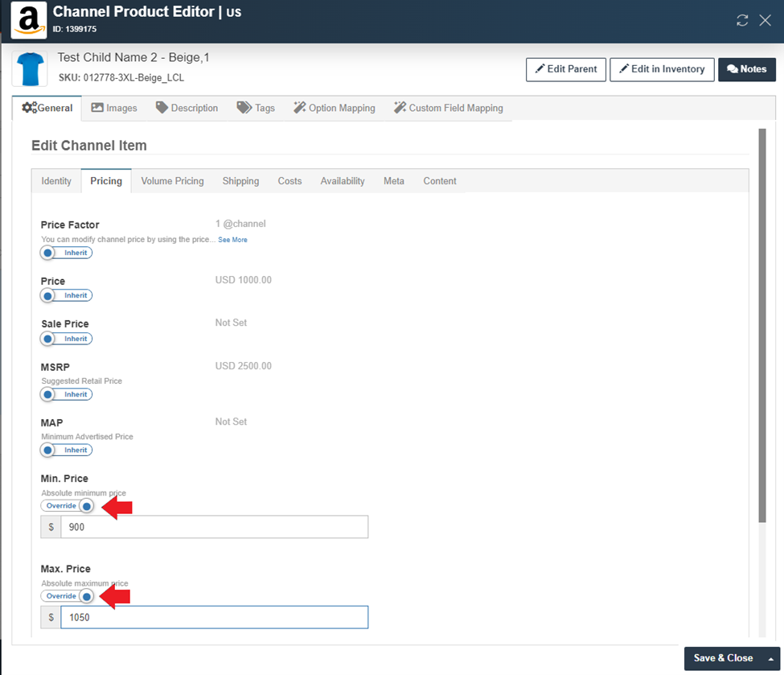Screen dimensions: 784x675
Task: Open the Custom Field Mapping tab
Action: click(x=448, y=108)
